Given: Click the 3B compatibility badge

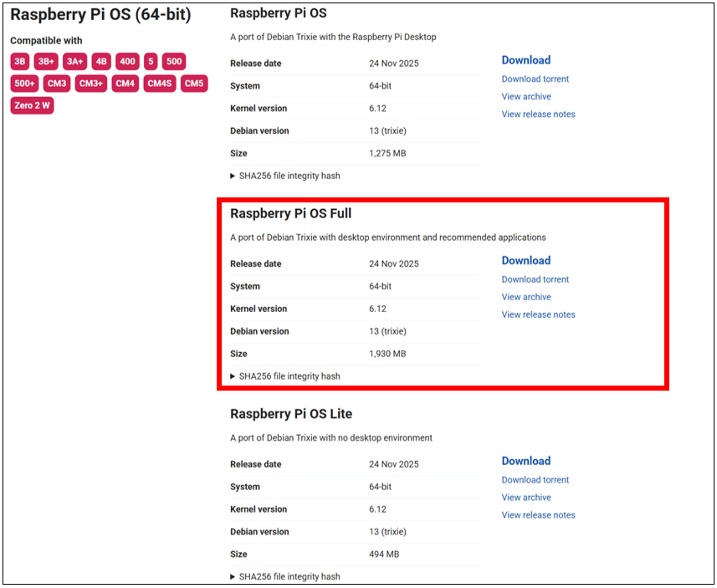Looking at the screenshot, I should click(x=20, y=61).
